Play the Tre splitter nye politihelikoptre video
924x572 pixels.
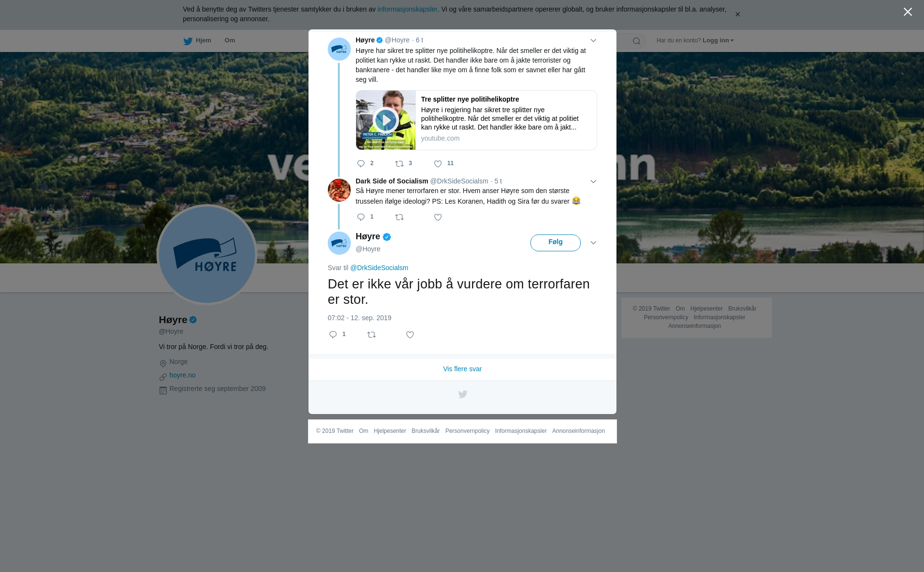(386, 120)
